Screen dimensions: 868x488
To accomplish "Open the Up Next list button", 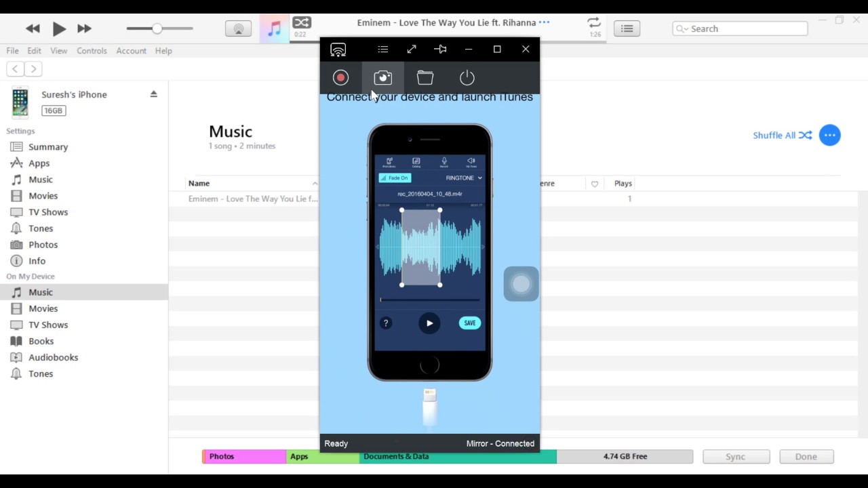I will coord(627,28).
